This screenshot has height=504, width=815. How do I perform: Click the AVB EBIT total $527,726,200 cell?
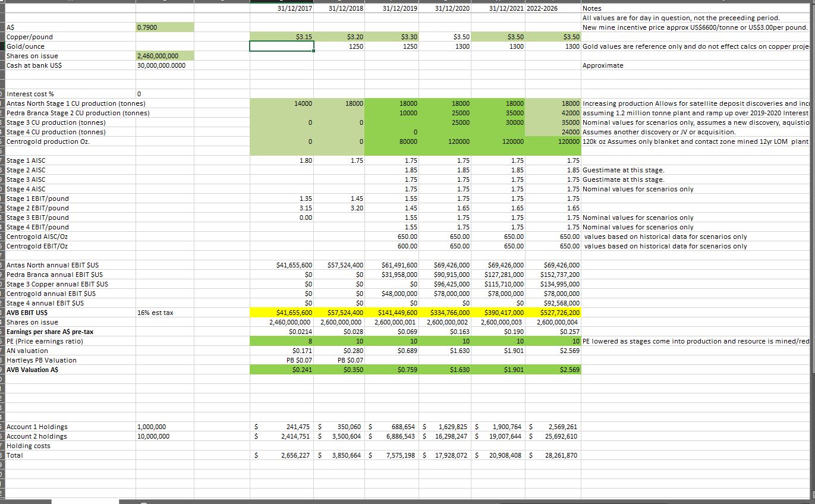pos(553,313)
